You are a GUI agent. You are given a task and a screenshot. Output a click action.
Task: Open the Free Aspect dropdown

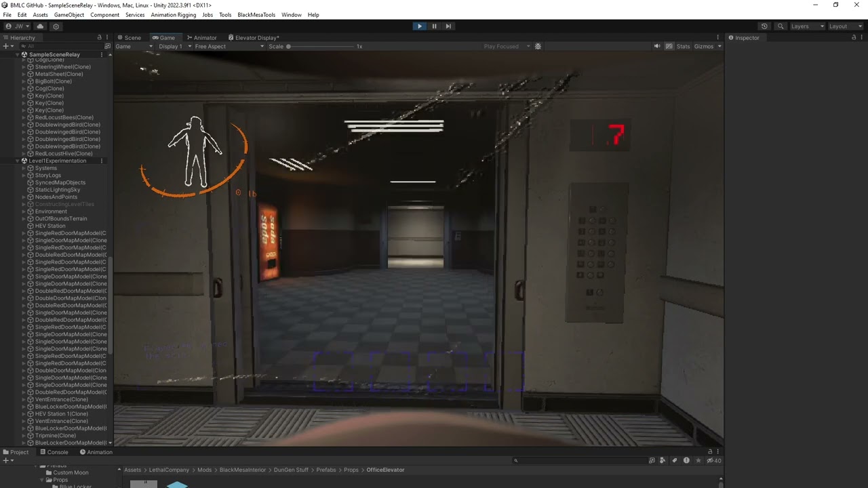[x=229, y=46]
